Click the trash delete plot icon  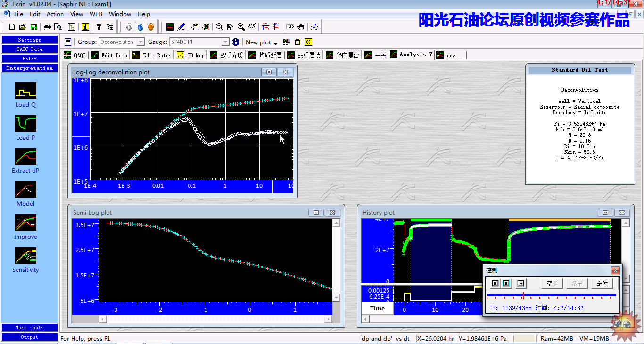click(297, 42)
